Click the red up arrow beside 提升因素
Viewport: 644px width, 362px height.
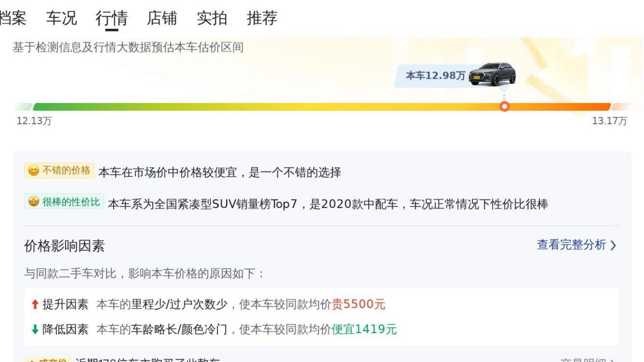pyautogui.click(x=35, y=305)
